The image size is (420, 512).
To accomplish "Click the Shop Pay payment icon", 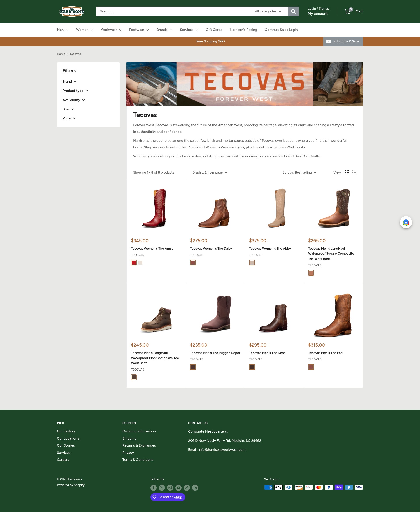I will [339, 487].
